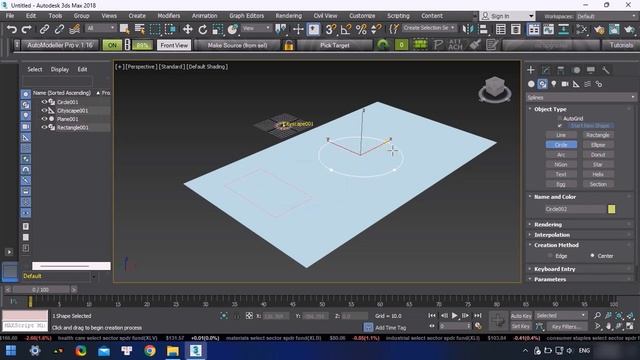
Task: Enable the AutoGrid checkbox
Action: pyautogui.click(x=560, y=118)
